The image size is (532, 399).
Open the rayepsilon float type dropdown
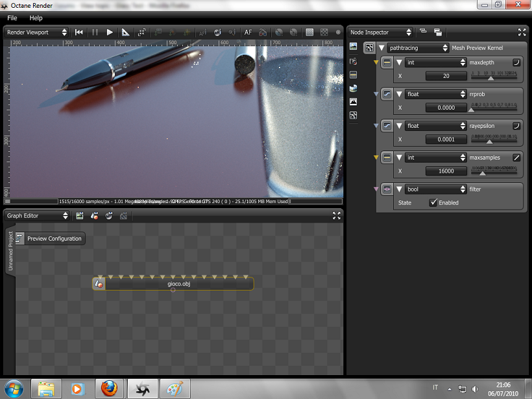[x=435, y=126]
